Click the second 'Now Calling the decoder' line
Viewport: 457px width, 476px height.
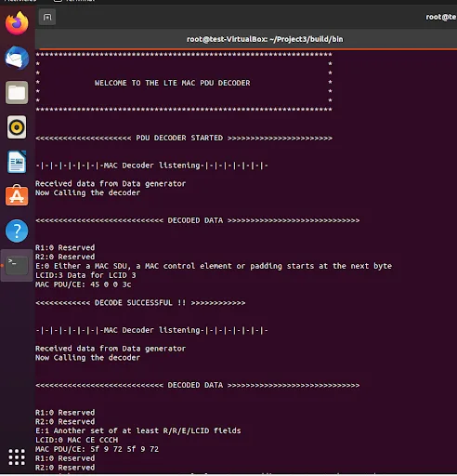[87, 358]
